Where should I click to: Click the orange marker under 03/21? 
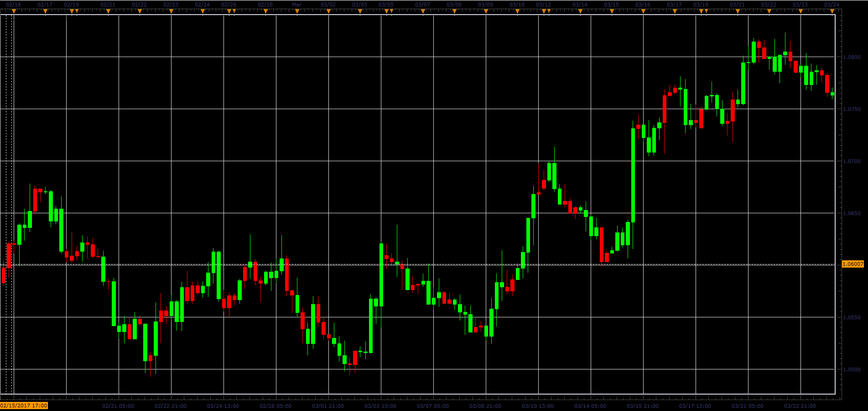click(738, 12)
